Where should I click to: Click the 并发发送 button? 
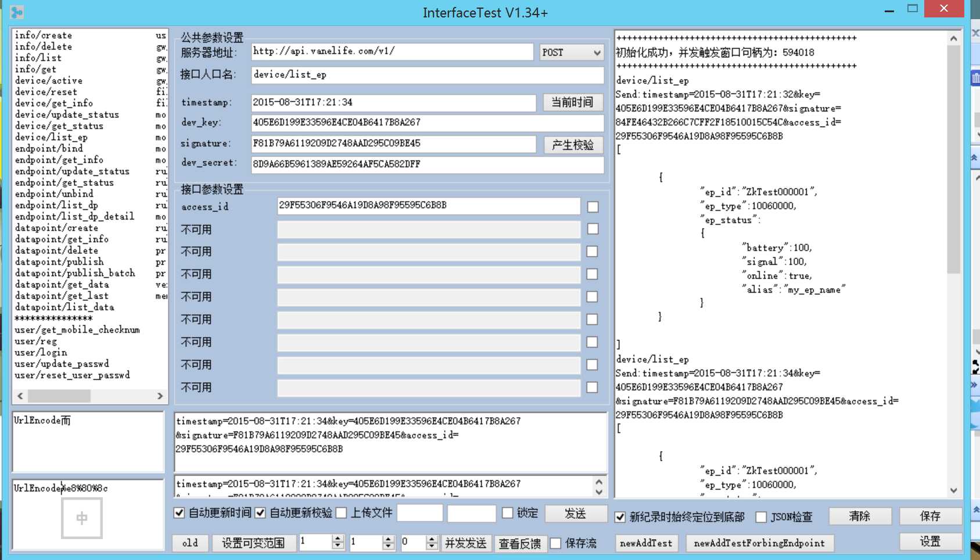point(465,543)
